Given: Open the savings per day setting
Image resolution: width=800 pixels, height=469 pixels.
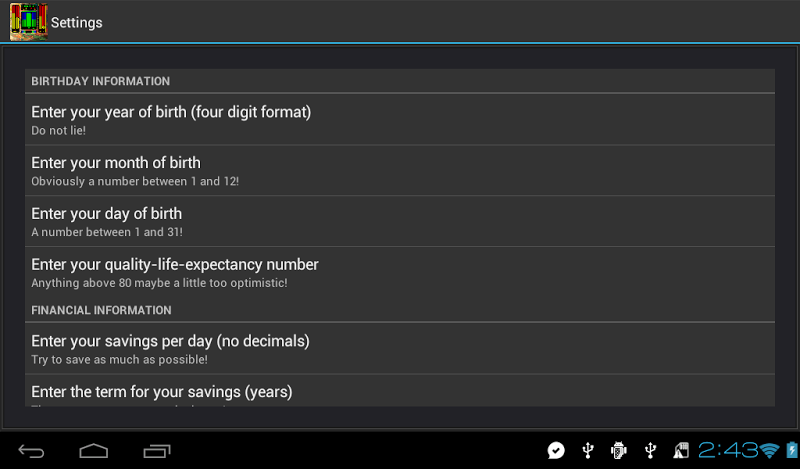Looking at the screenshot, I should (400, 349).
